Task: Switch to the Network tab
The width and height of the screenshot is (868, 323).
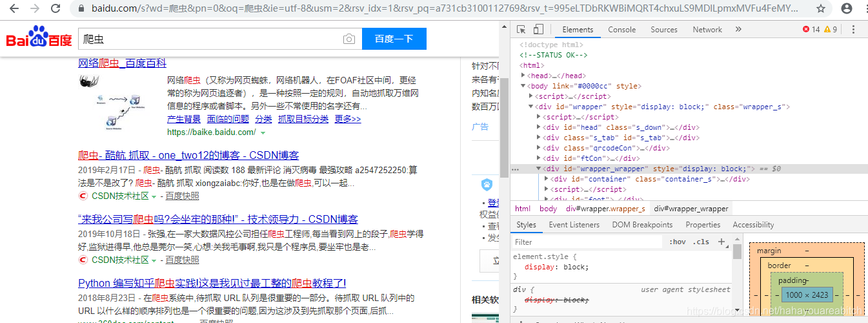Action: click(x=707, y=29)
